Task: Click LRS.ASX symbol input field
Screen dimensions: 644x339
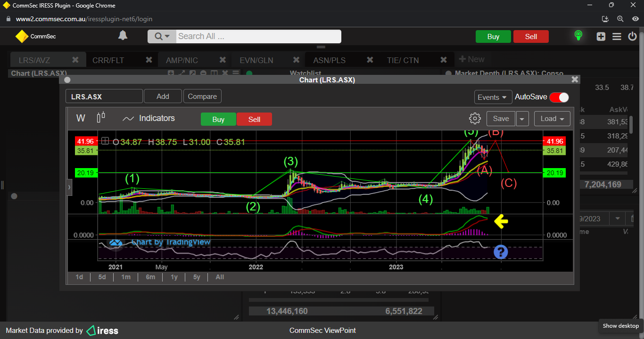Action: [x=104, y=96]
